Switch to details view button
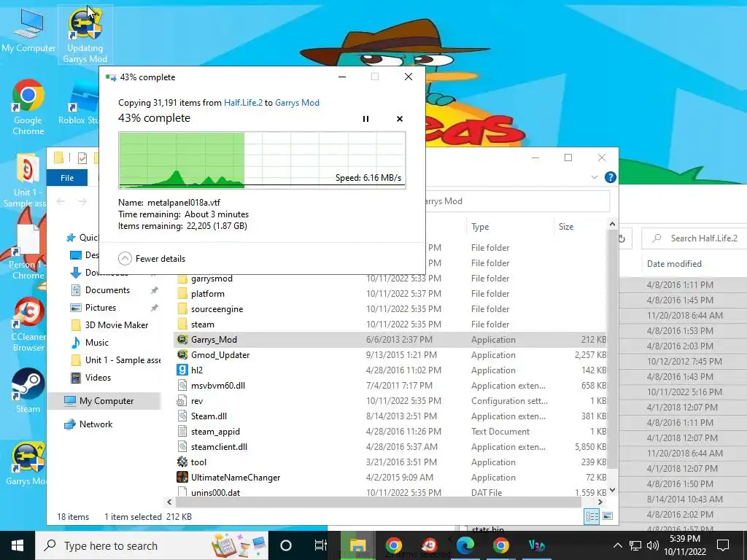 coord(592,516)
